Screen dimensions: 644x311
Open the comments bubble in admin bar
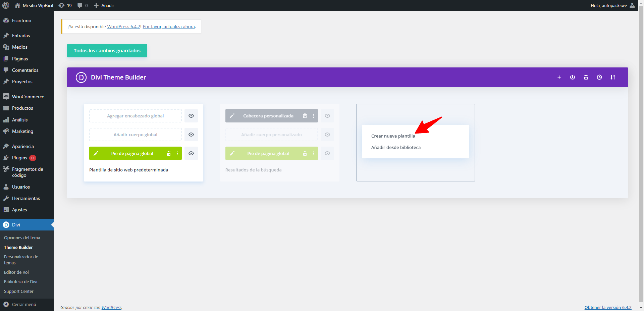coord(83,5)
